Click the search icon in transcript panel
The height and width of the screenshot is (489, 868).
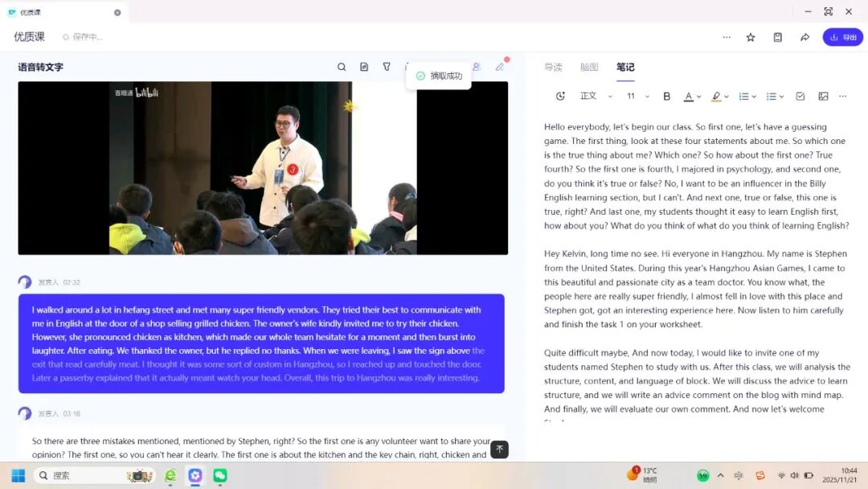pos(342,67)
